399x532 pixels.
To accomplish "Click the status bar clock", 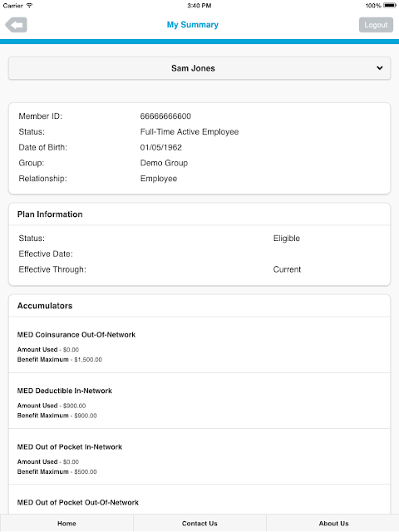I will 199,6.
